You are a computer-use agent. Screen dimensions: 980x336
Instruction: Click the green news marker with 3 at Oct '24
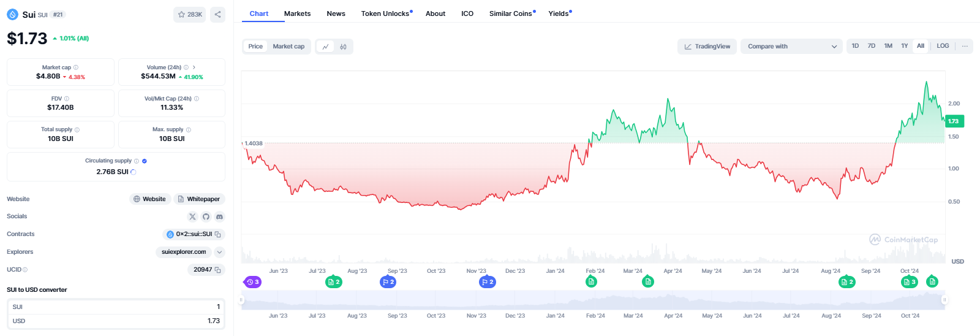pos(910,282)
